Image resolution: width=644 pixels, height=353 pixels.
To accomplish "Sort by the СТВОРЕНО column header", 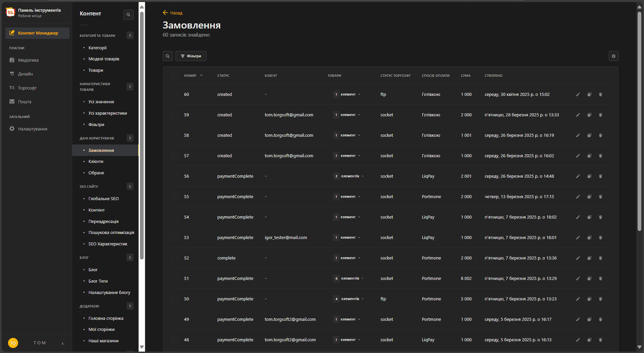I will tap(493, 75).
